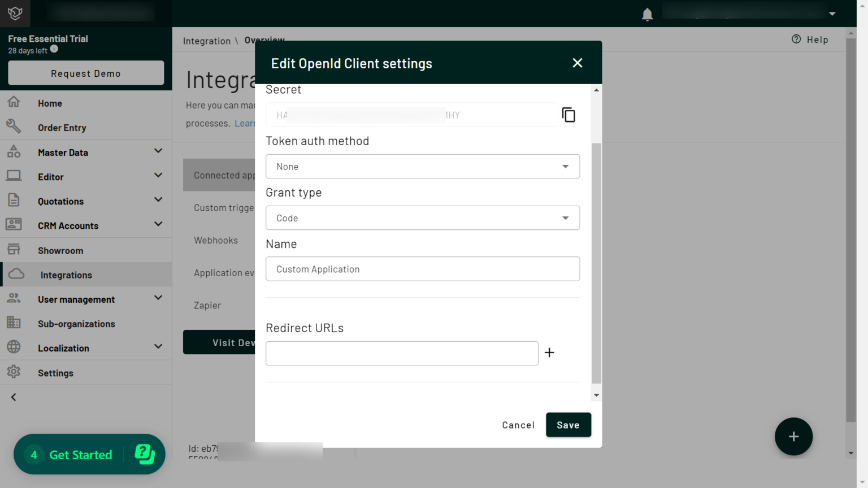Go to Home via house icon

click(x=14, y=102)
